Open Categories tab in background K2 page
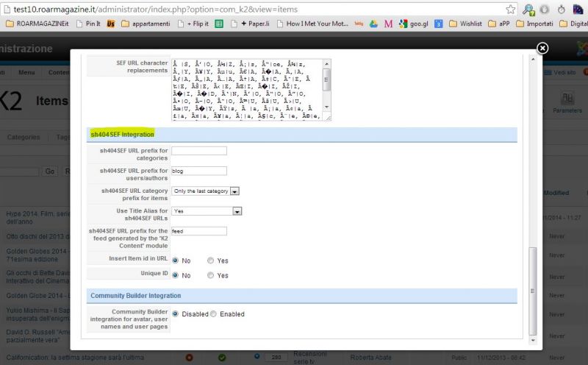Viewport: 588px width, 365px height. pos(24,137)
